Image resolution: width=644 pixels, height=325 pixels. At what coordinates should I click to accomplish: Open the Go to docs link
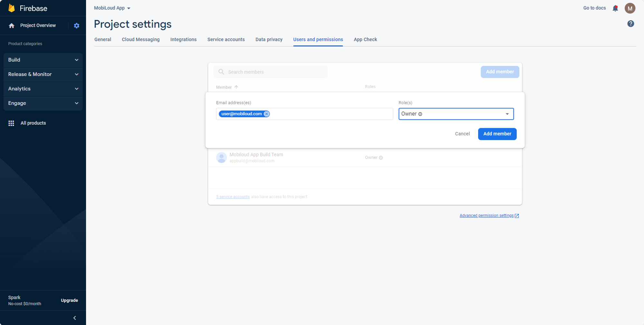594,8
